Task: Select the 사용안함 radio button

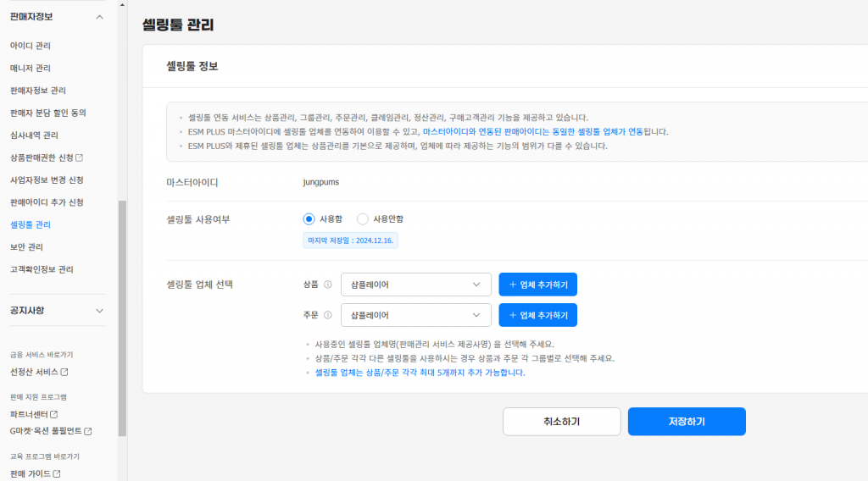Action: point(362,219)
